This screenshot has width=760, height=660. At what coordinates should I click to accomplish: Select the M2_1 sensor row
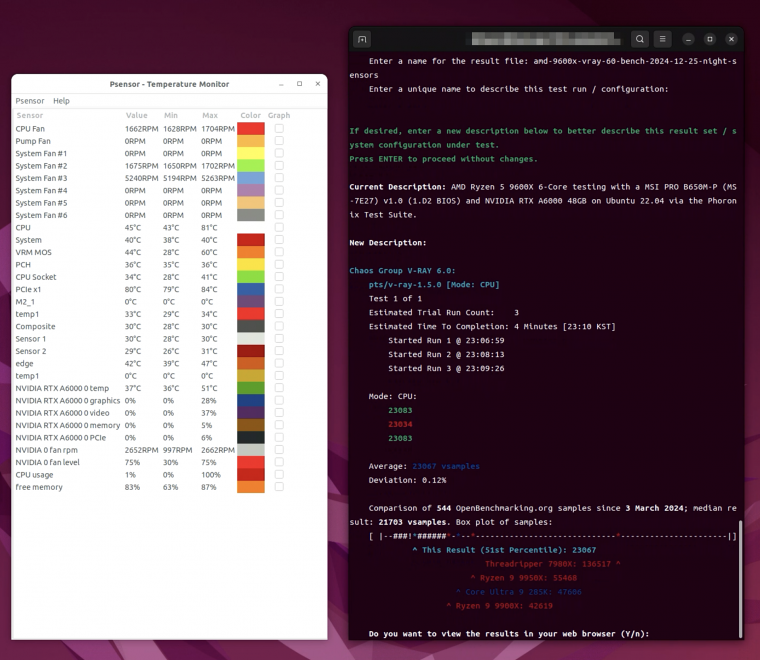point(169,301)
